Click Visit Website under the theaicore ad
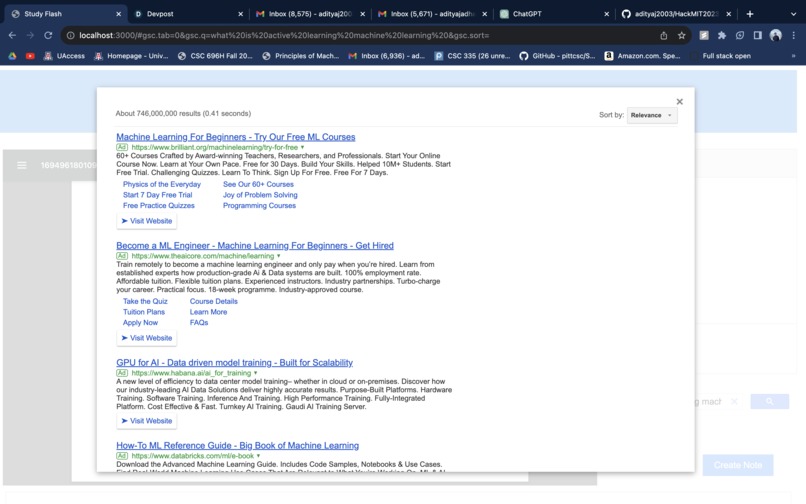 pyautogui.click(x=146, y=338)
